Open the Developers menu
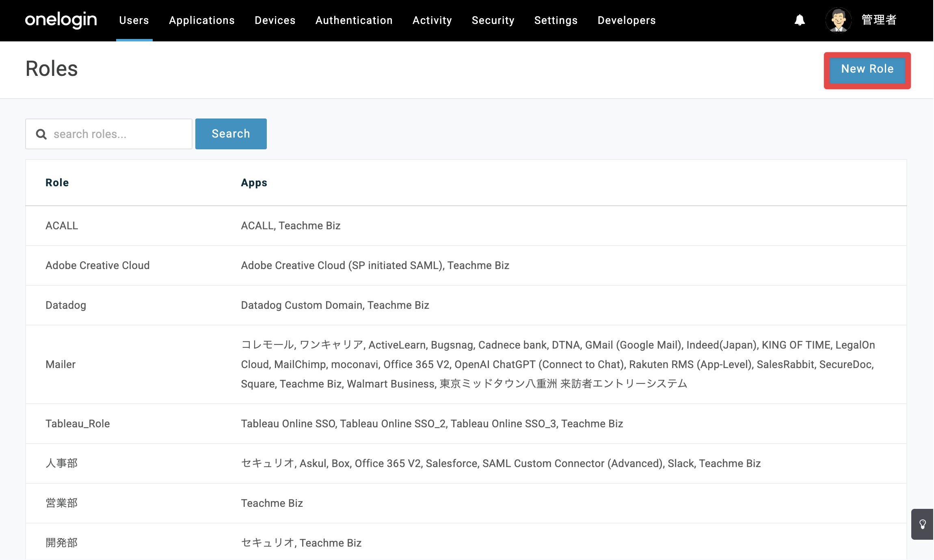Image resolution: width=934 pixels, height=560 pixels. [x=627, y=20]
